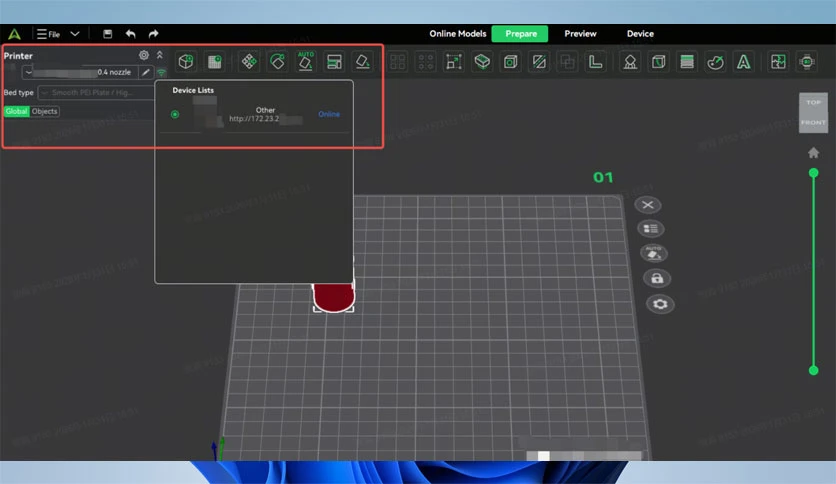Expand the chevron next to File
The height and width of the screenshot is (484, 836).
(75, 34)
